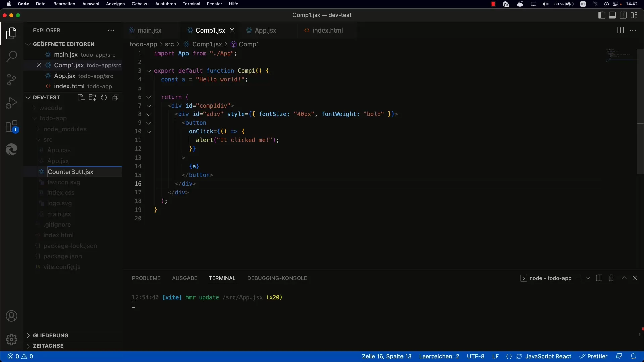644x362 pixels.
Task: Open notifications bell in status bar
Action: tap(633, 356)
